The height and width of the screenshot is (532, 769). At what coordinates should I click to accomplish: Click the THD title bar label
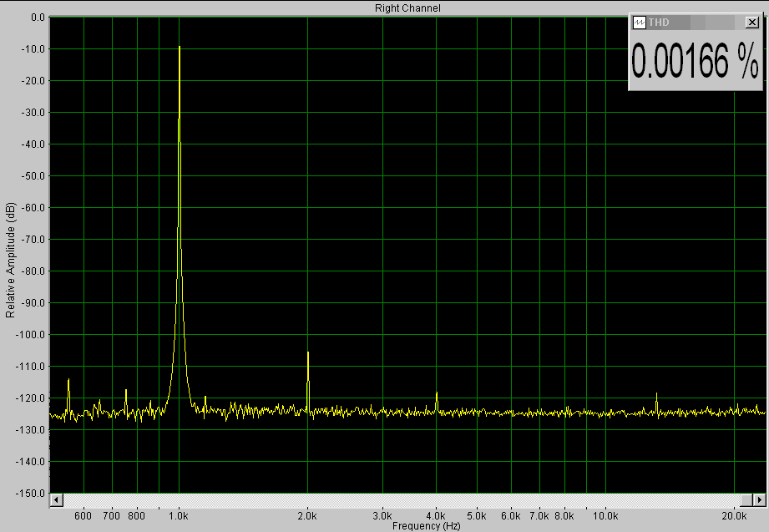click(659, 22)
